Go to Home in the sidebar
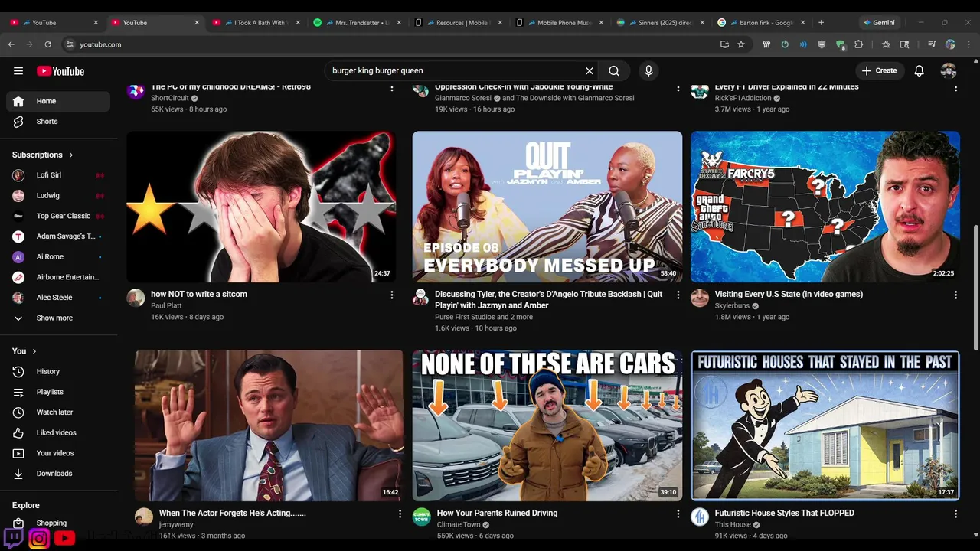 click(59, 101)
